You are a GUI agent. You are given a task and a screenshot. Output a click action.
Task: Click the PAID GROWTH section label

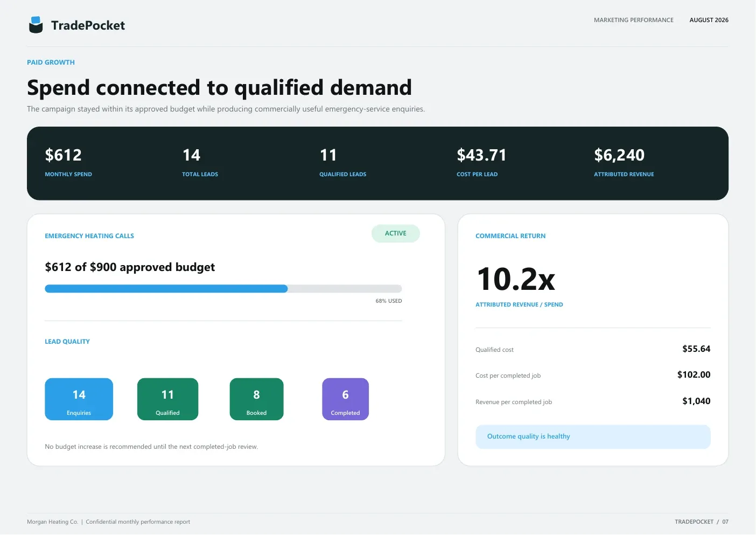coord(51,62)
